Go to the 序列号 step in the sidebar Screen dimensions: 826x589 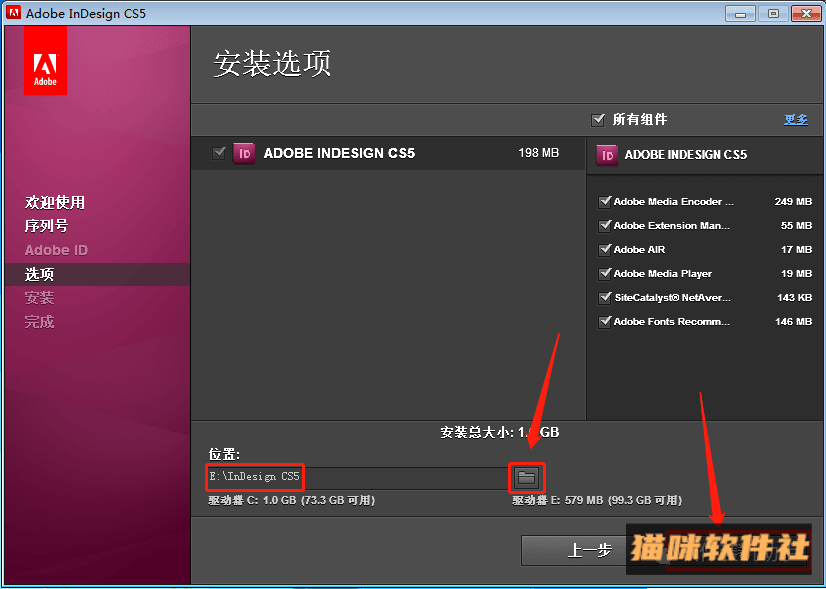tap(46, 226)
